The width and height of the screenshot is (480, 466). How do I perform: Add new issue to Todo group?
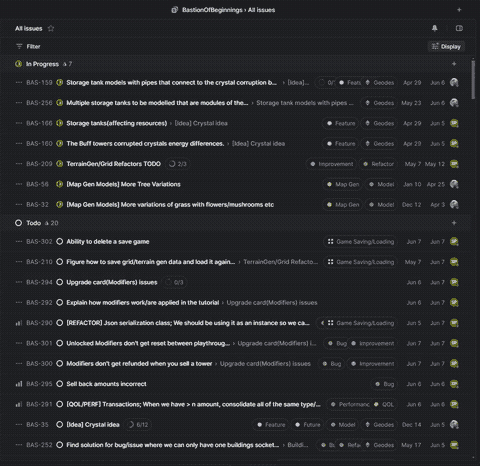[x=454, y=223]
